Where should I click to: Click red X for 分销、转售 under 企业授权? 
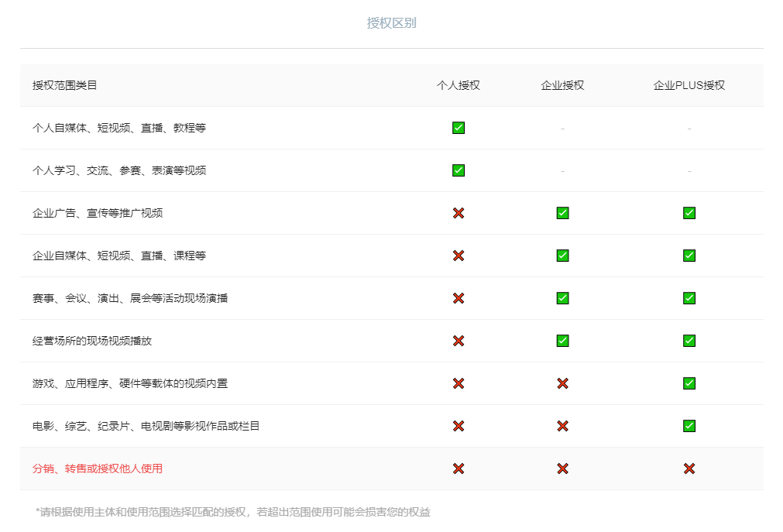tap(562, 469)
